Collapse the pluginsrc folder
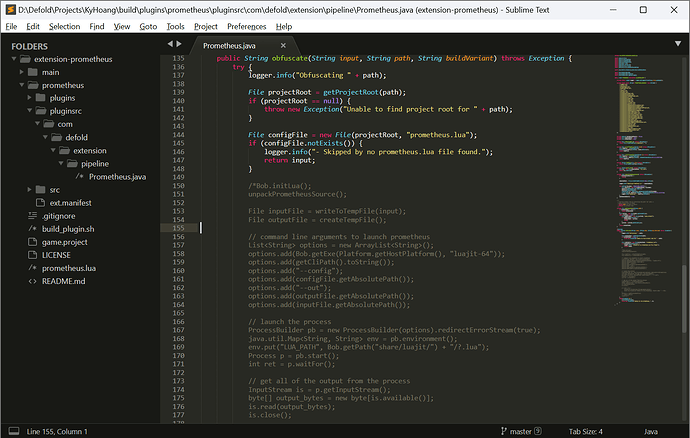This screenshot has width=690, height=438. [29, 111]
